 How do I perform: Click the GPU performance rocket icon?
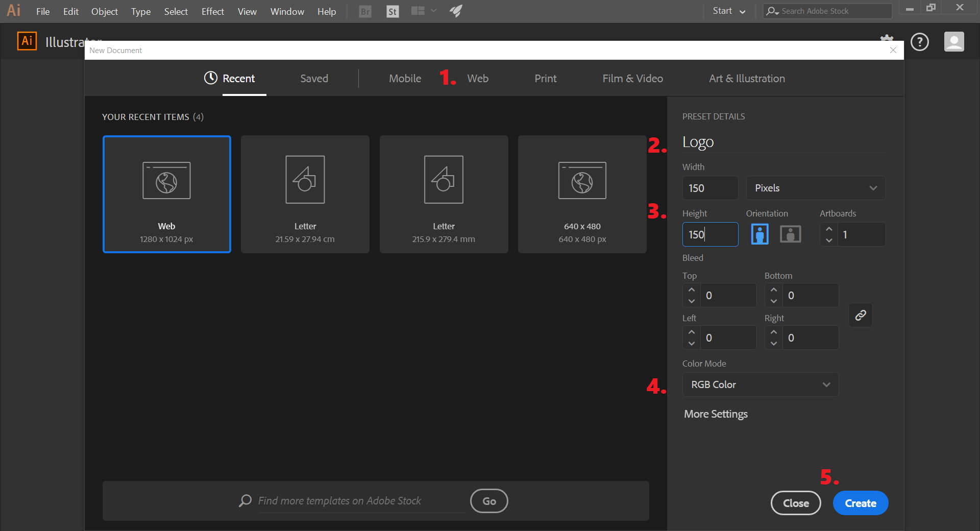click(456, 11)
